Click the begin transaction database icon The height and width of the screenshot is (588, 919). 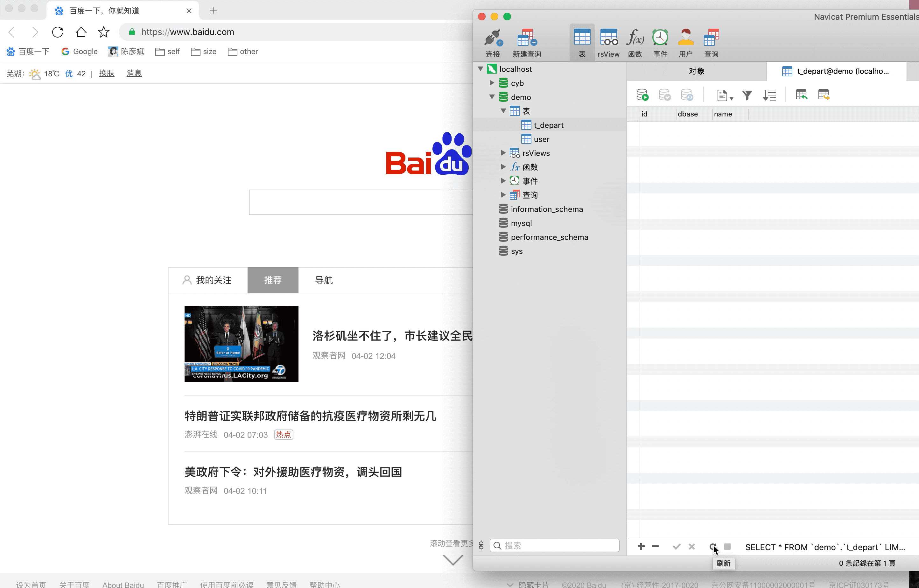pos(642,95)
